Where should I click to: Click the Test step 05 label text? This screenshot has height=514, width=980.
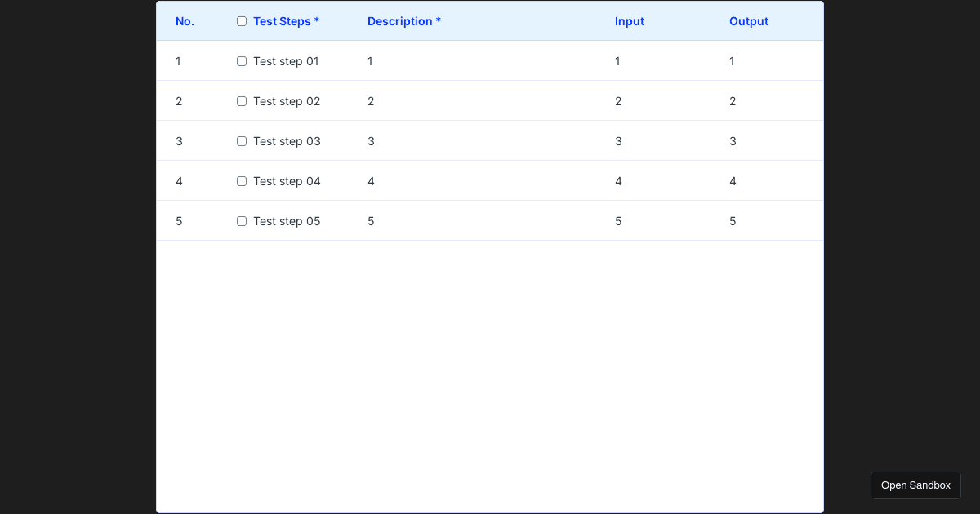[287, 221]
